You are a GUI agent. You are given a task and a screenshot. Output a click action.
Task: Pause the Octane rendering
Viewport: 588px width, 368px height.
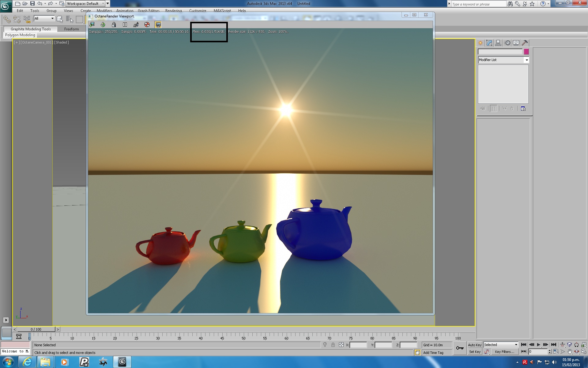click(125, 25)
